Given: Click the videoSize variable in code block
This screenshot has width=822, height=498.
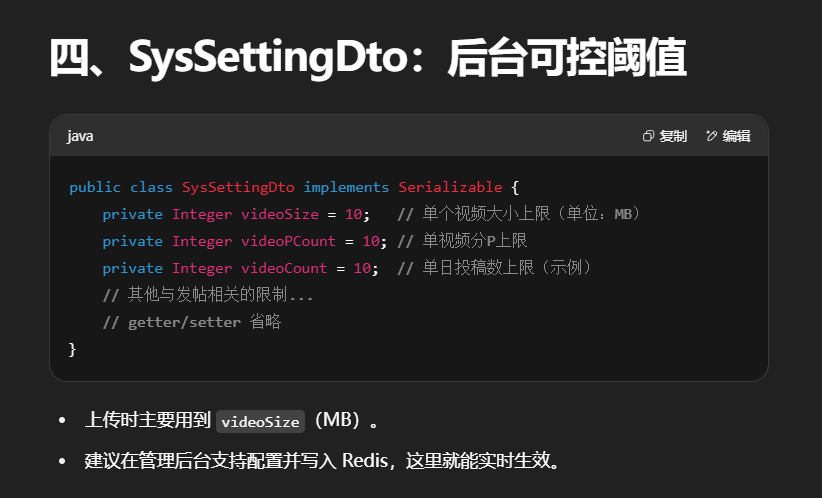Looking at the screenshot, I should [x=280, y=214].
